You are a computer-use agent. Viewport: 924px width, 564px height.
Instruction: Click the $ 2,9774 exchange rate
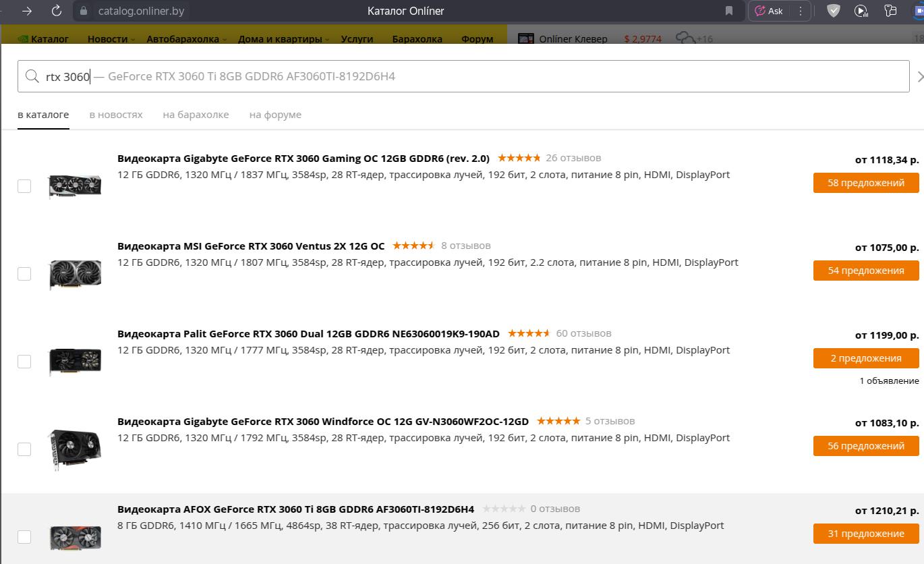coord(643,39)
